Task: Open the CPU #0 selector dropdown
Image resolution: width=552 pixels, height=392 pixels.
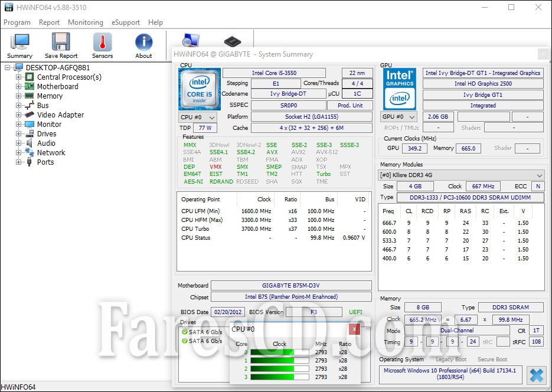Action: 198,117
